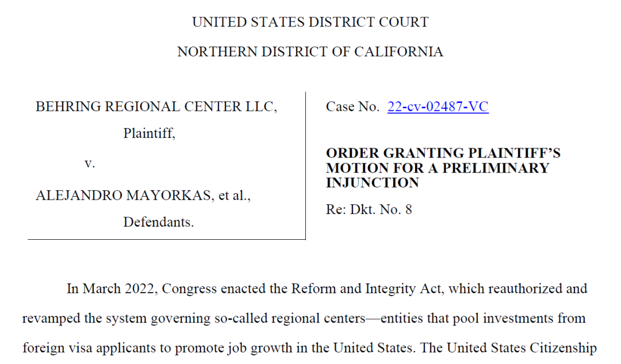621x364 pixels.
Task: Click the bold word INJUNCTION
Action: tap(372, 183)
